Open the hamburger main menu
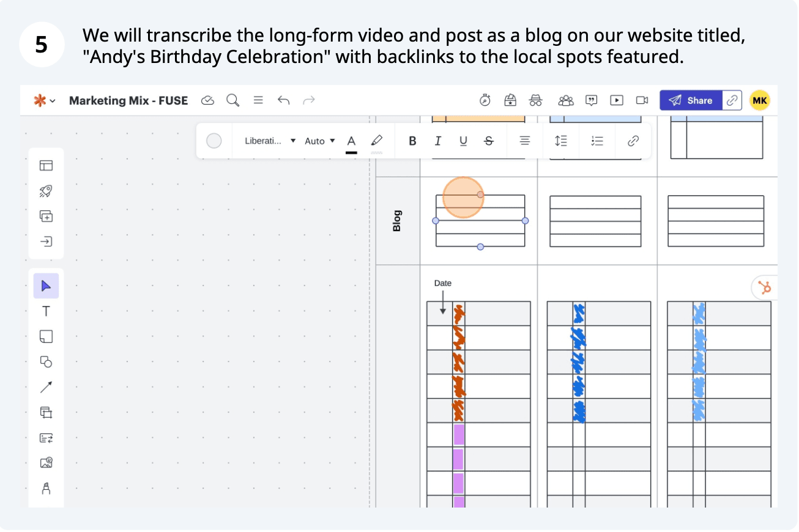This screenshot has height=532, width=799. point(258,100)
